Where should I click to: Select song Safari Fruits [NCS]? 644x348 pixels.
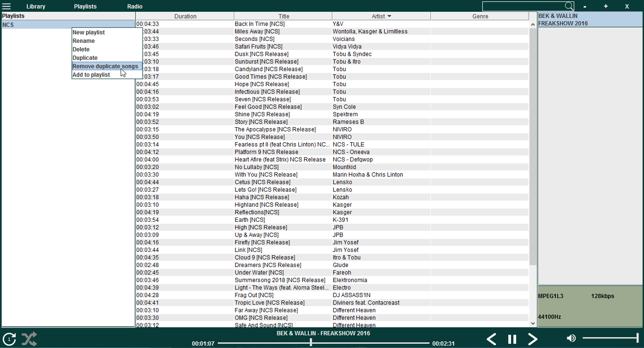[258, 47]
